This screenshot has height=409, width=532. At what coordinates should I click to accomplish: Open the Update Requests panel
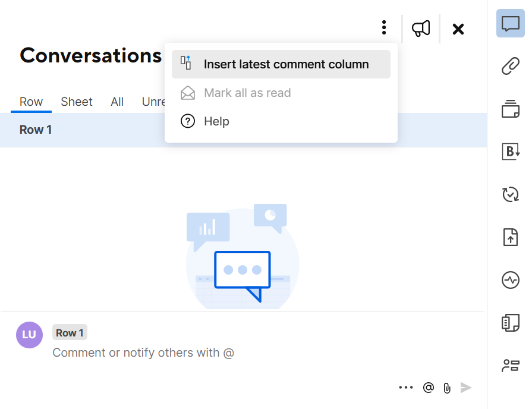coord(510,194)
